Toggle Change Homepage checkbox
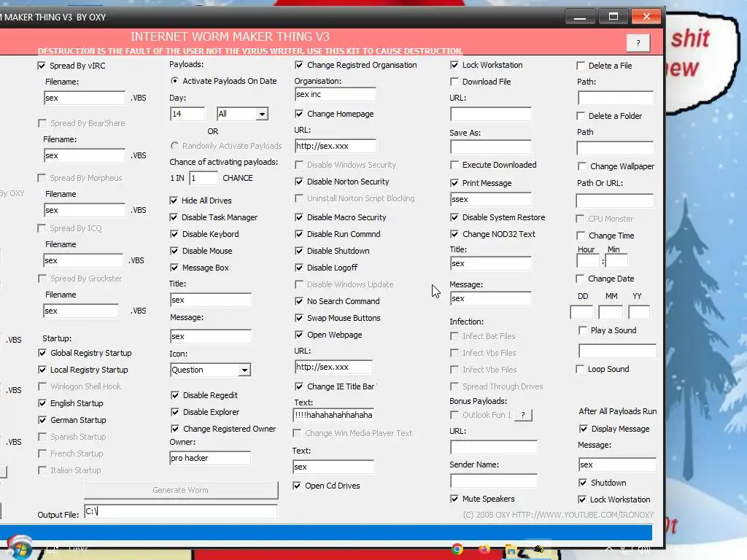Image resolution: width=747 pixels, height=560 pixels. [298, 114]
